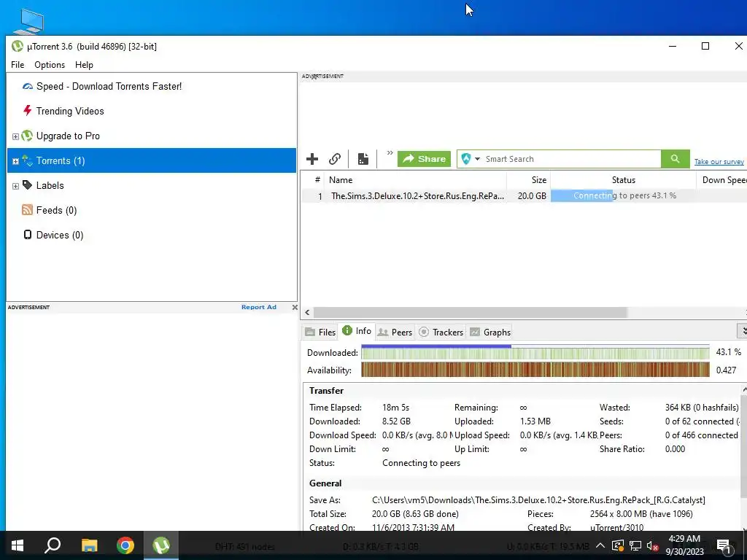747x560 pixels.
Task: Open the Windows Start menu
Action: tap(18, 545)
